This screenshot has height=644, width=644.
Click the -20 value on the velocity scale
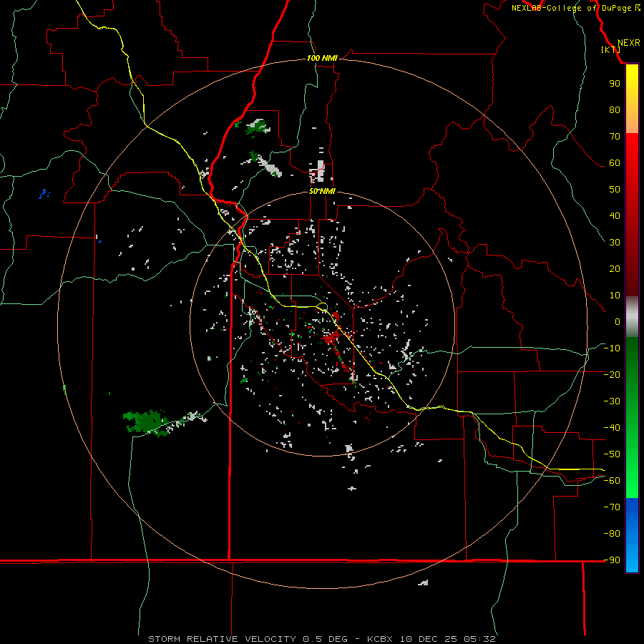pyautogui.click(x=612, y=375)
